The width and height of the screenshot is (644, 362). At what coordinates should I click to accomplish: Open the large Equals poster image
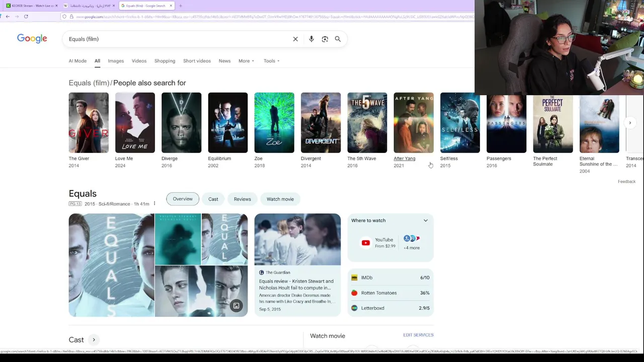click(112, 265)
